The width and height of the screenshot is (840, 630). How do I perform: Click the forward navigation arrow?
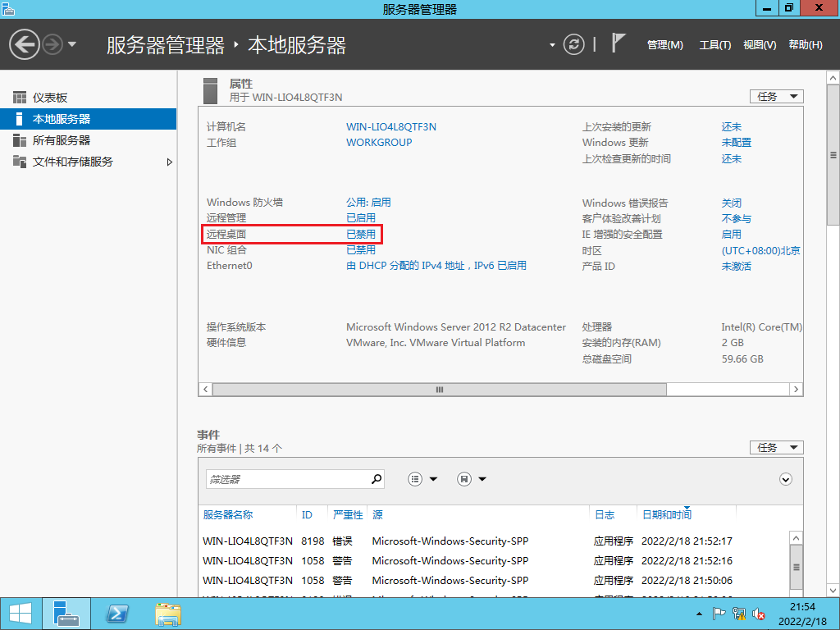pyautogui.click(x=52, y=44)
